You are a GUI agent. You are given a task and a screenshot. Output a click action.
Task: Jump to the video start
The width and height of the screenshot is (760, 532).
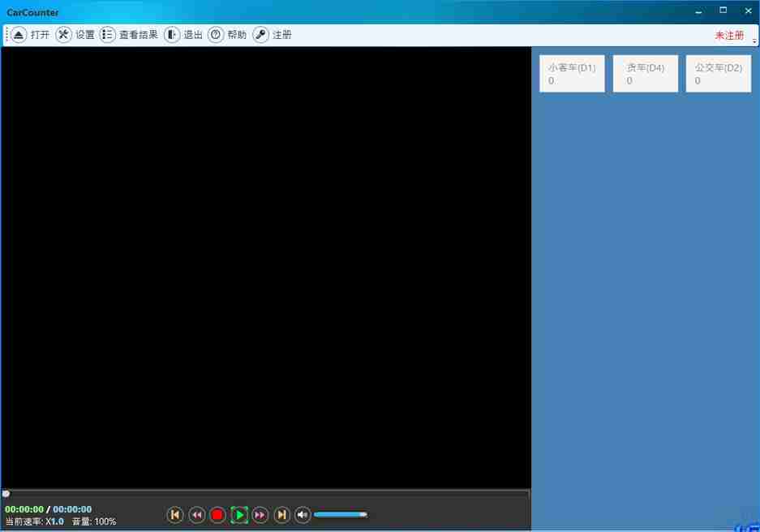[175, 515]
